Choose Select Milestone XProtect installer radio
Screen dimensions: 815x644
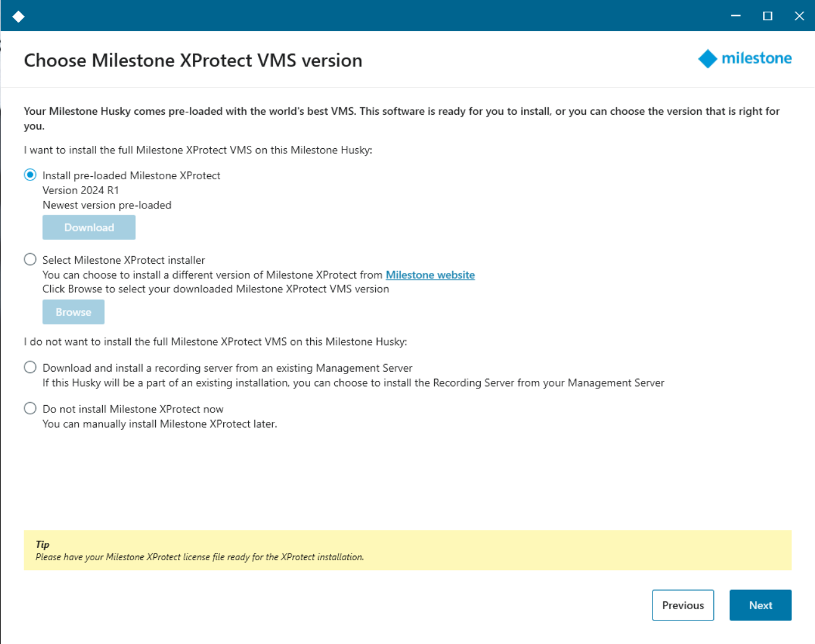pos(30,259)
